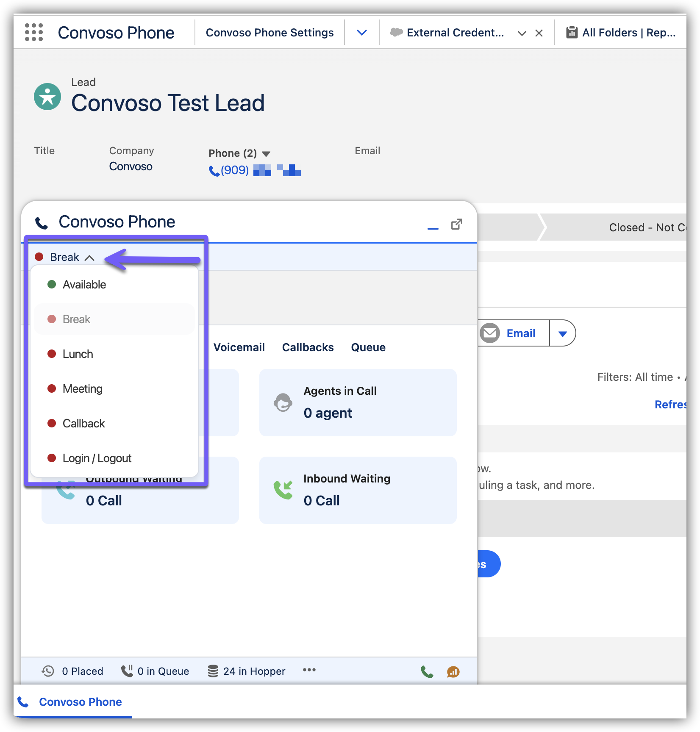Close the External Credentials tab
Image resolution: width=700 pixels, height=732 pixels.
point(539,33)
